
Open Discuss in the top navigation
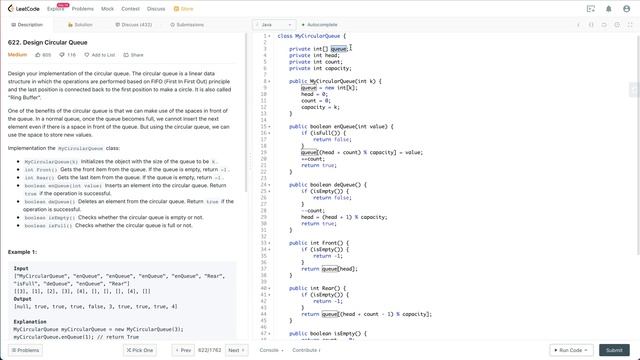[156, 9]
